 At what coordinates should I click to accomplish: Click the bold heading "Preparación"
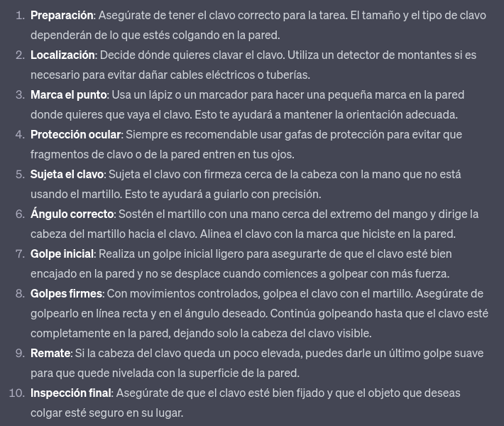[x=62, y=15]
